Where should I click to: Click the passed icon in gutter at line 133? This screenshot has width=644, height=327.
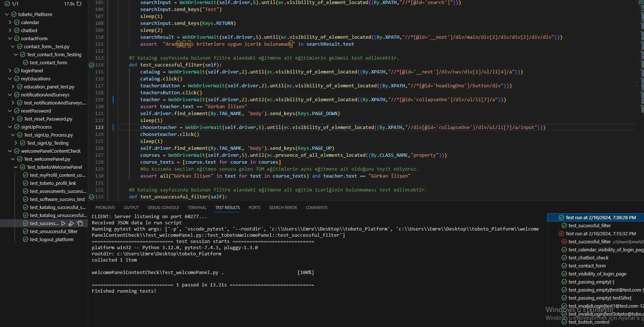pyautogui.click(x=91, y=197)
